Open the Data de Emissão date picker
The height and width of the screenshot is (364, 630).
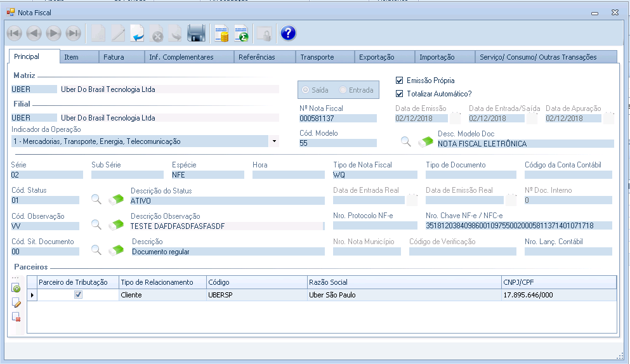(456, 118)
